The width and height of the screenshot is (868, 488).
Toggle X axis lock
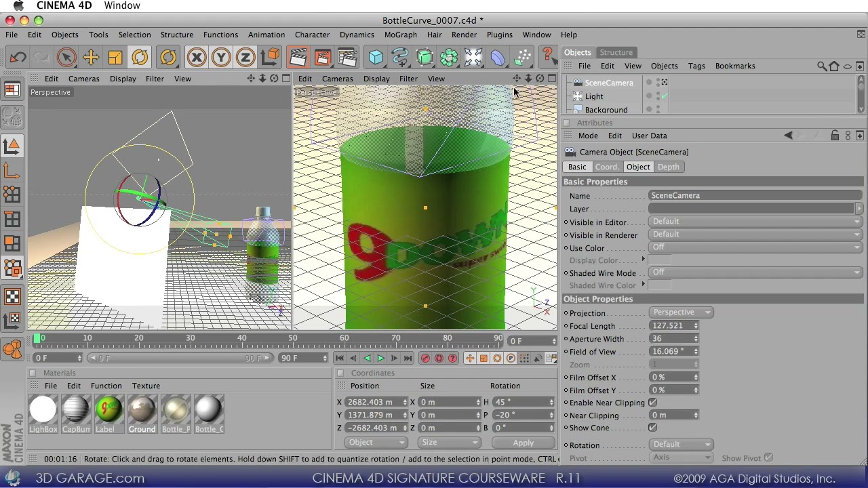point(197,58)
